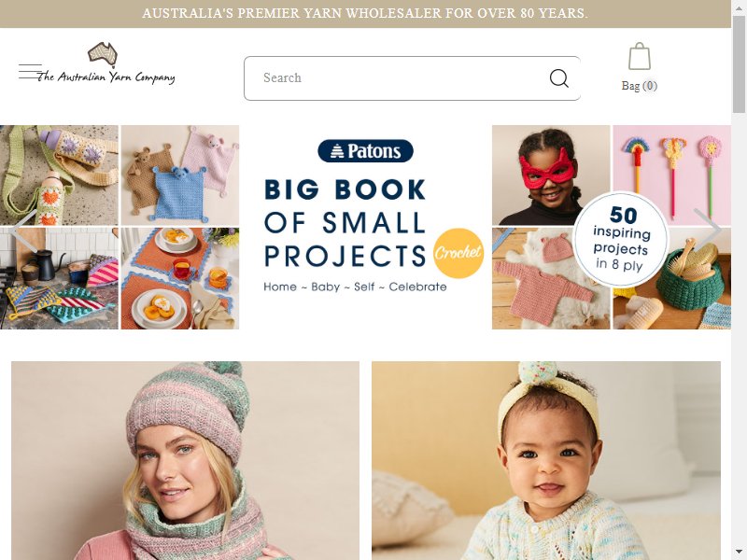The image size is (747, 560).
Task: Click the yellow Crochet badge
Action: click(x=458, y=253)
